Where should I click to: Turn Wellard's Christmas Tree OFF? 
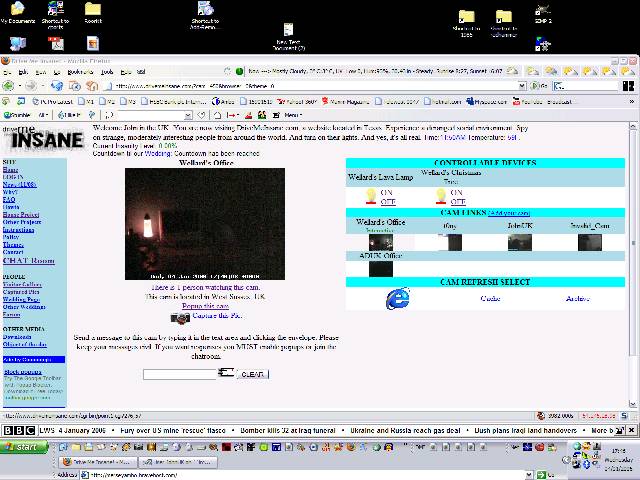pos(458,202)
